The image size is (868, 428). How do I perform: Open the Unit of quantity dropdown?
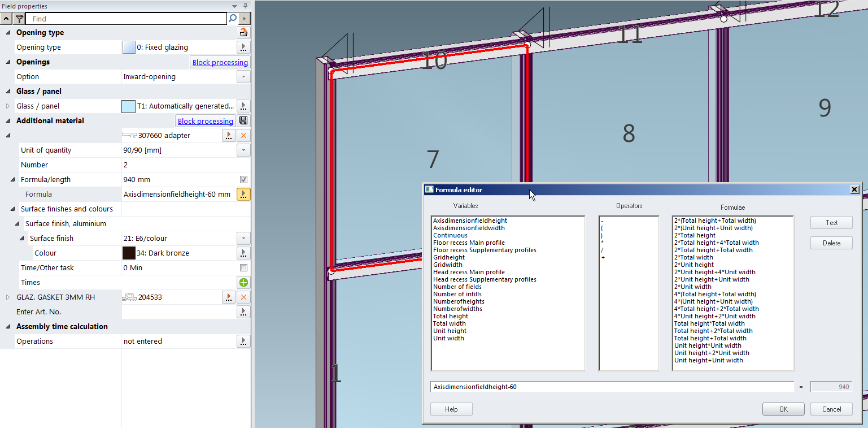(x=243, y=150)
